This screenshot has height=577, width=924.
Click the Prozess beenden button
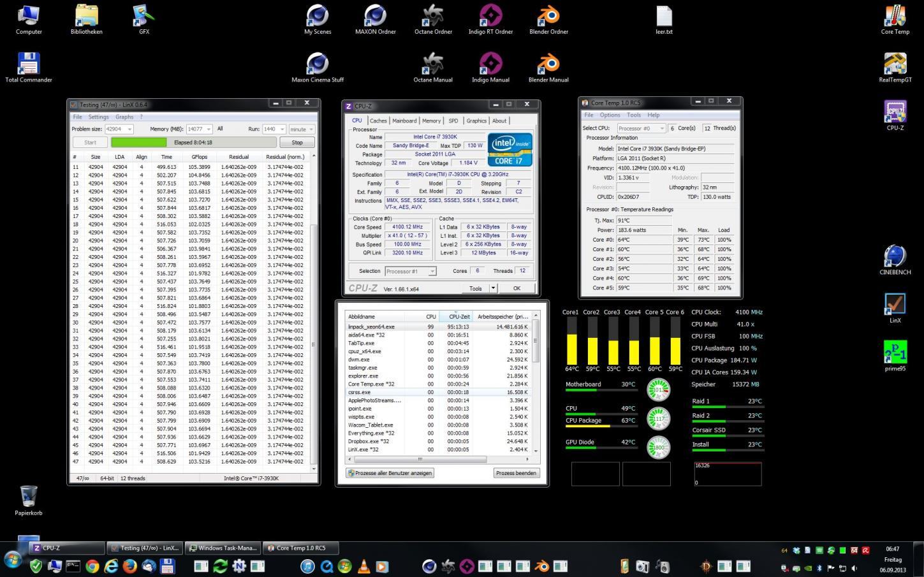[x=517, y=473]
